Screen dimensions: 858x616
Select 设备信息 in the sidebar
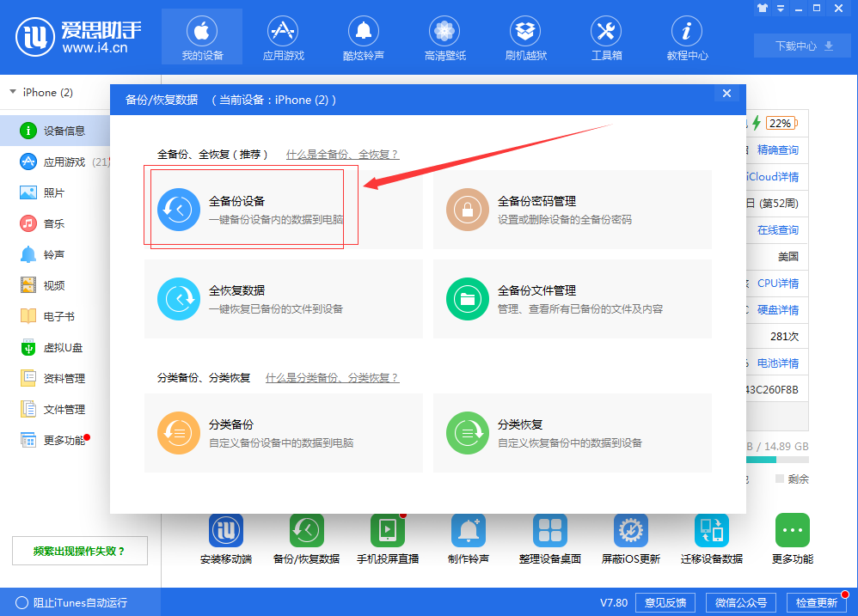[x=55, y=131]
